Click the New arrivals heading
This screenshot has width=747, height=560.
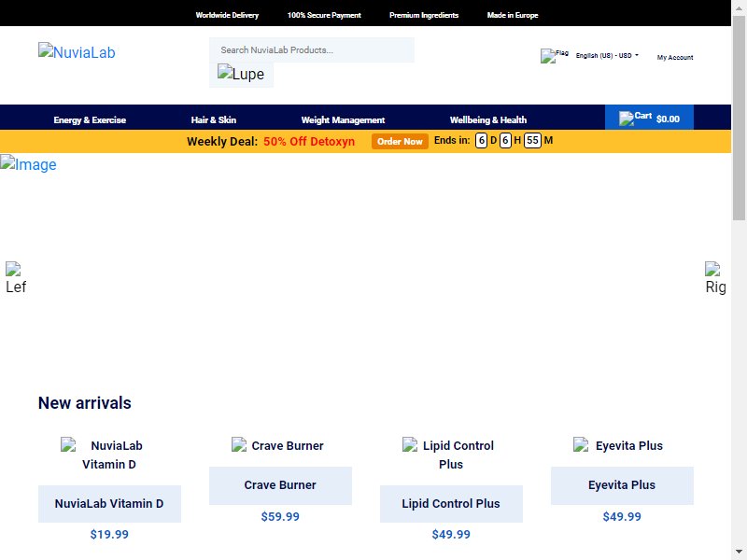click(x=85, y=403)
